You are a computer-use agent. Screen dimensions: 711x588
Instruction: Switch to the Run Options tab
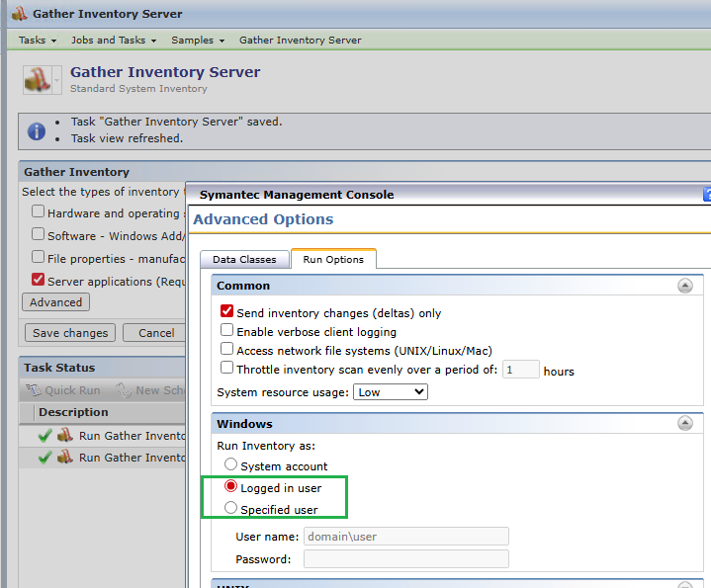coord(333,259)
